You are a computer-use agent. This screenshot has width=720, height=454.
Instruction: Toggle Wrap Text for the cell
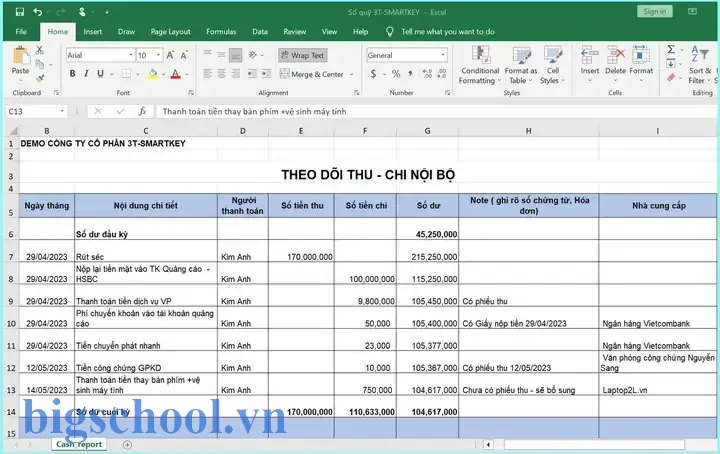tap(303, 55)
